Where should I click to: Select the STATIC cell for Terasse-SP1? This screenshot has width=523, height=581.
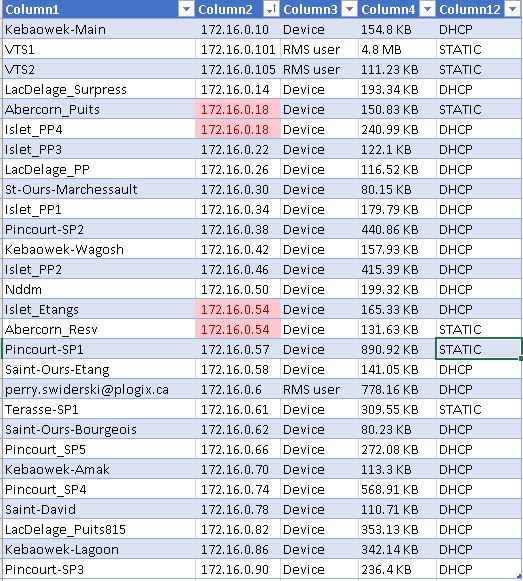pos(479,409)
